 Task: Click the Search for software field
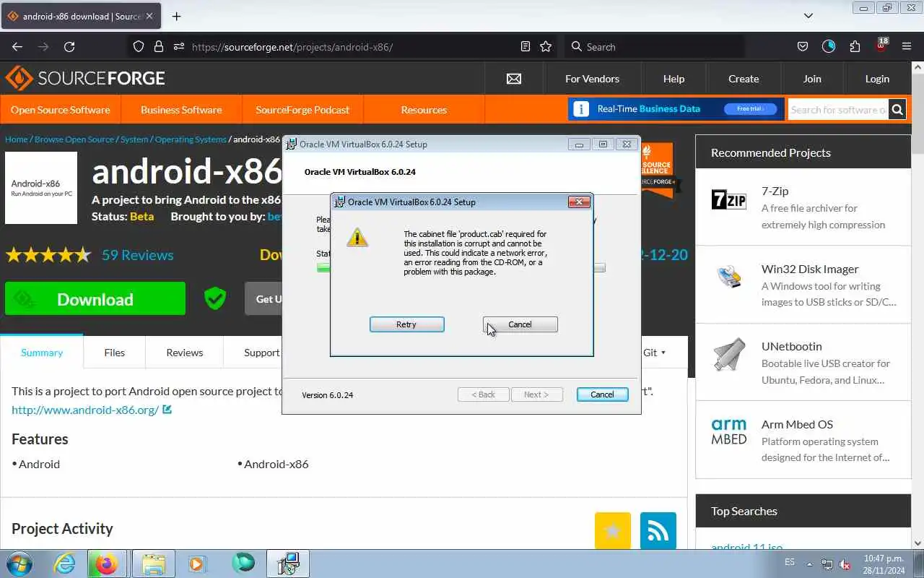tap(837, 110)
